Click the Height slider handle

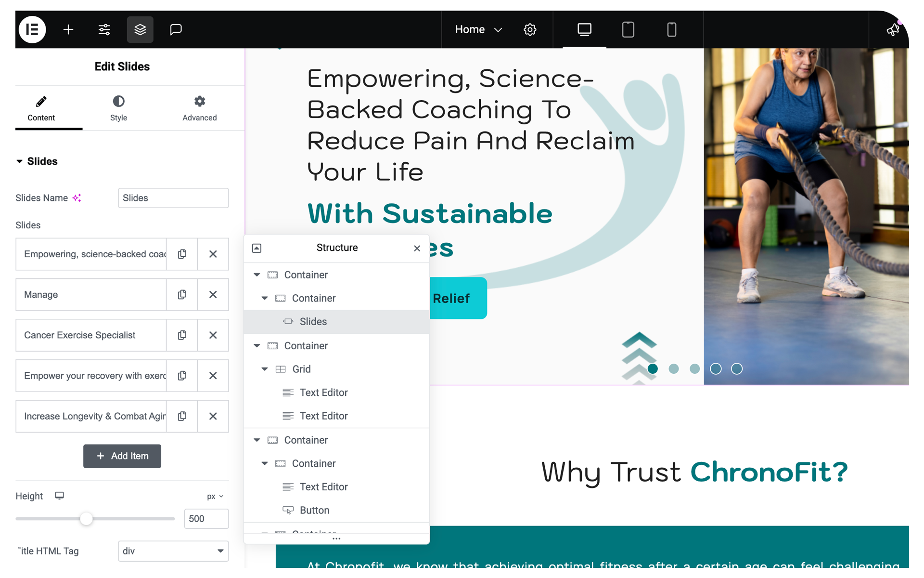click(86, 519)
